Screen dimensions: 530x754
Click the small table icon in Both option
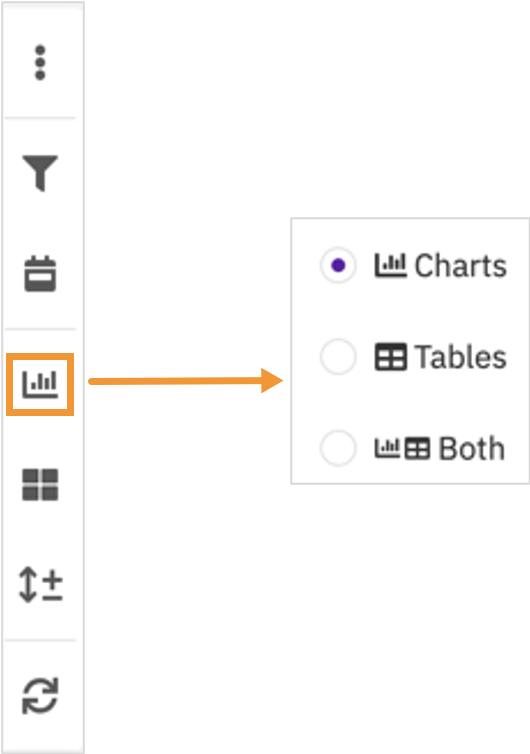(417, 449)
